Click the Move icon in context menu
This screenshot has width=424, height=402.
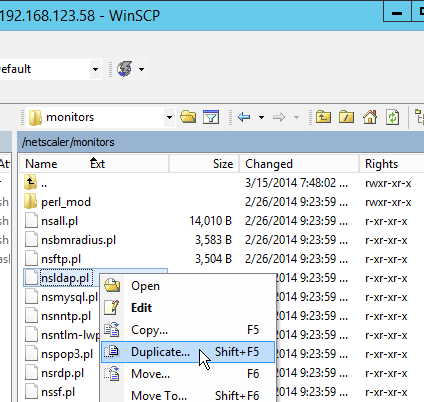pyautogui.click(x=112, y=374)
